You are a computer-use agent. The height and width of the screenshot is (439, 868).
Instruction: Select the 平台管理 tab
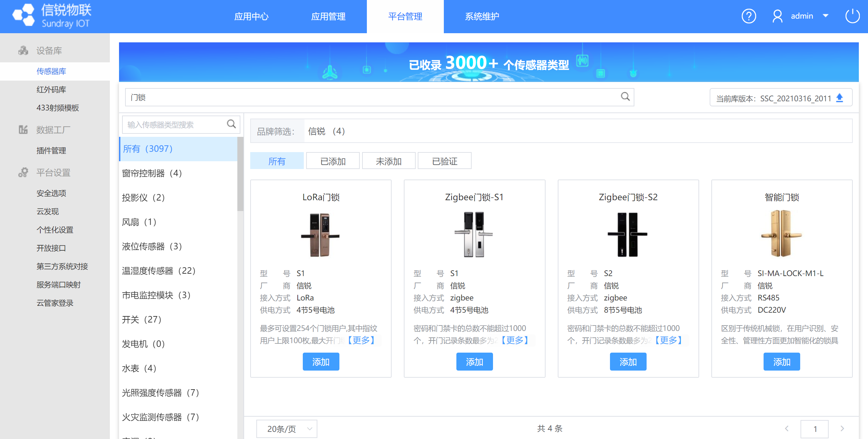pos(405,16)
